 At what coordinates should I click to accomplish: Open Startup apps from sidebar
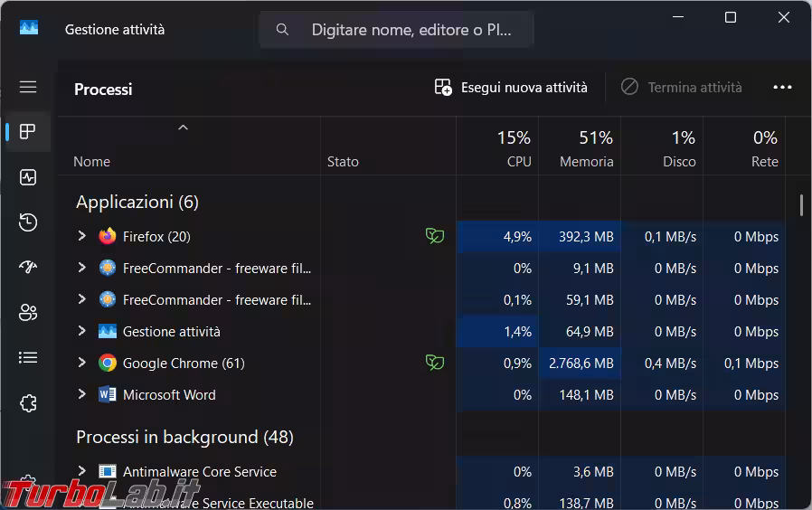coord(28,268)
